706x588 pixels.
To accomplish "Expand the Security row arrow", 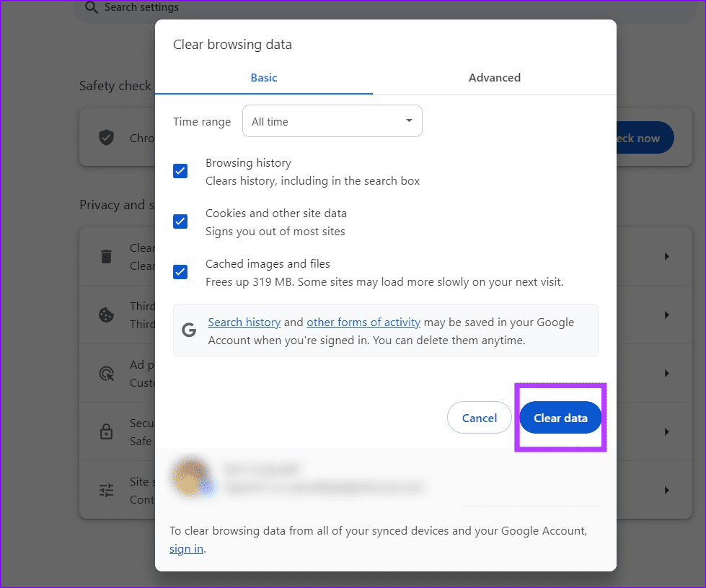I will pos(667,431).
